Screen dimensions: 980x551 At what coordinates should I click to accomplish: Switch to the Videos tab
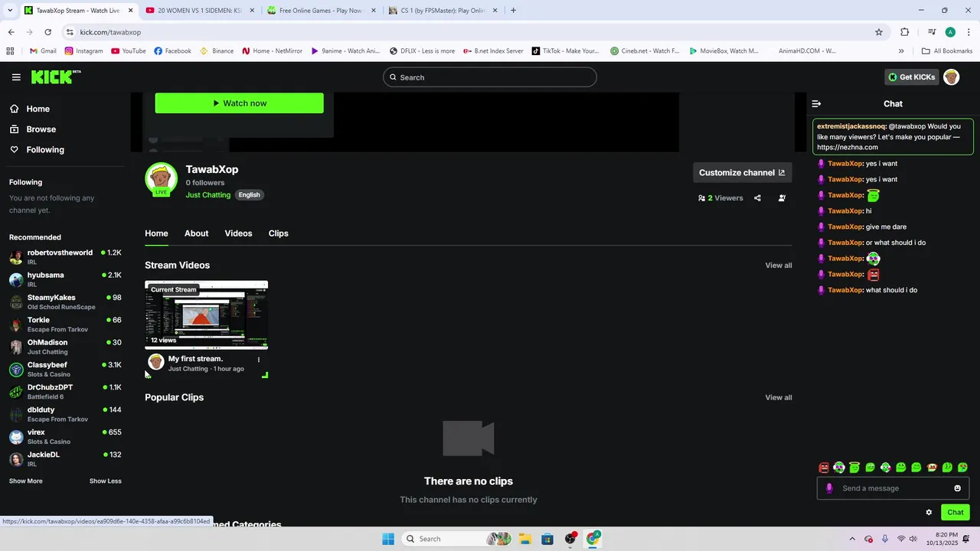tap(238, 233)
